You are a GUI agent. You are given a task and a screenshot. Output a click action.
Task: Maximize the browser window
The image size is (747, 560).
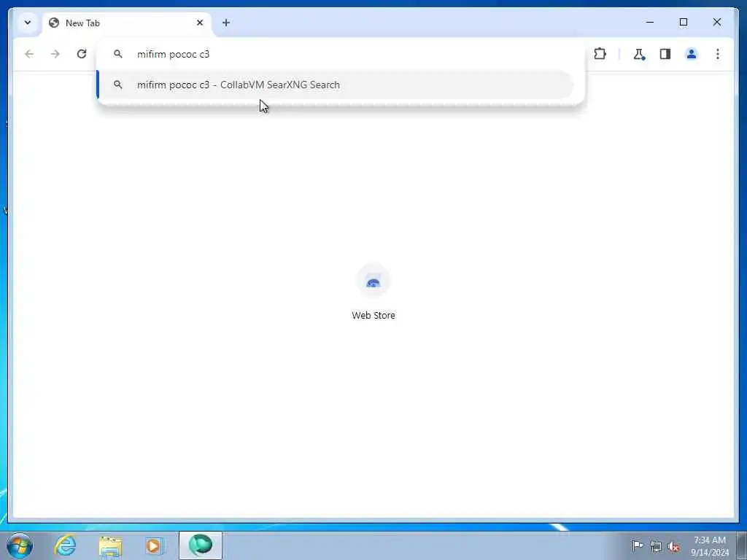coord(683,22)
